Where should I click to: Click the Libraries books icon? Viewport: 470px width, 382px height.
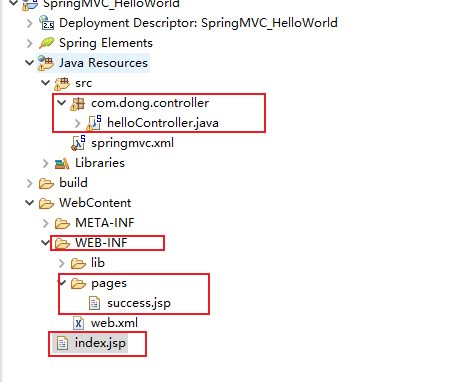click(62, 163)
